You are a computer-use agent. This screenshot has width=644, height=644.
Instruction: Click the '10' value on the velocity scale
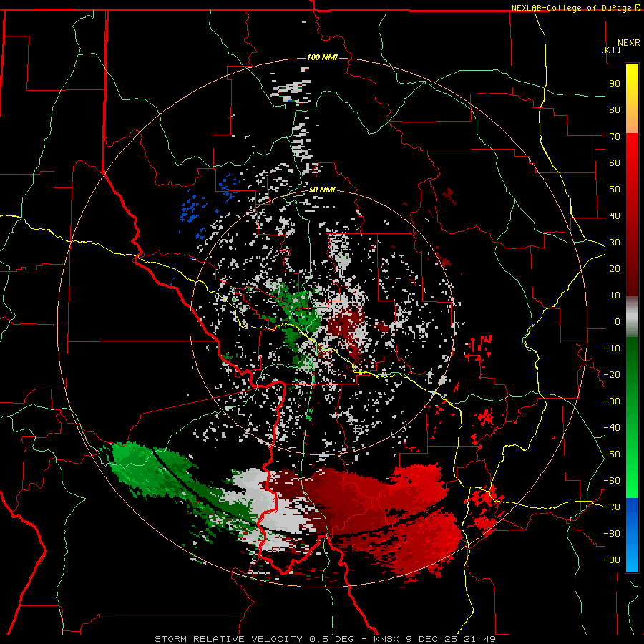615,296
